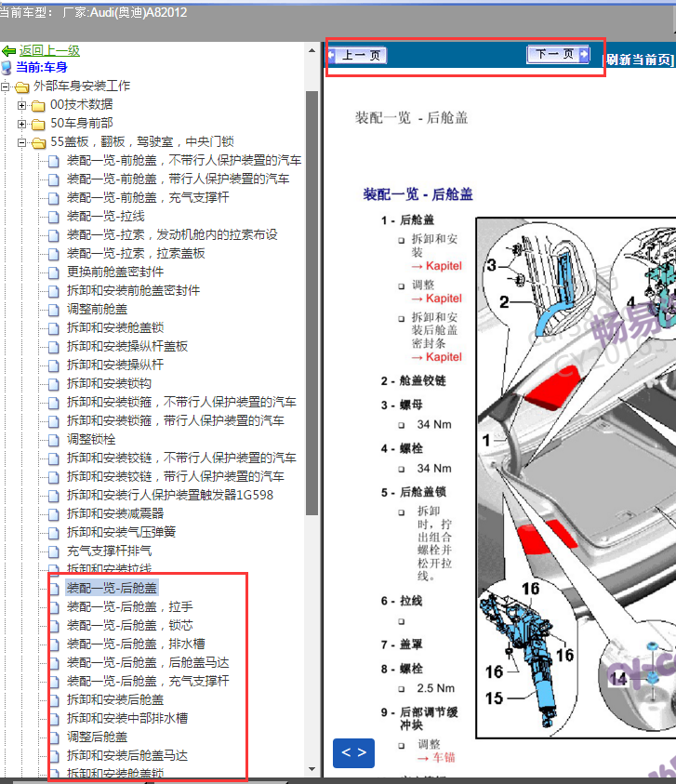Expand the 50车身前部 folder
The width and height of the screenshot is (676, 784).
coord(21,124)
